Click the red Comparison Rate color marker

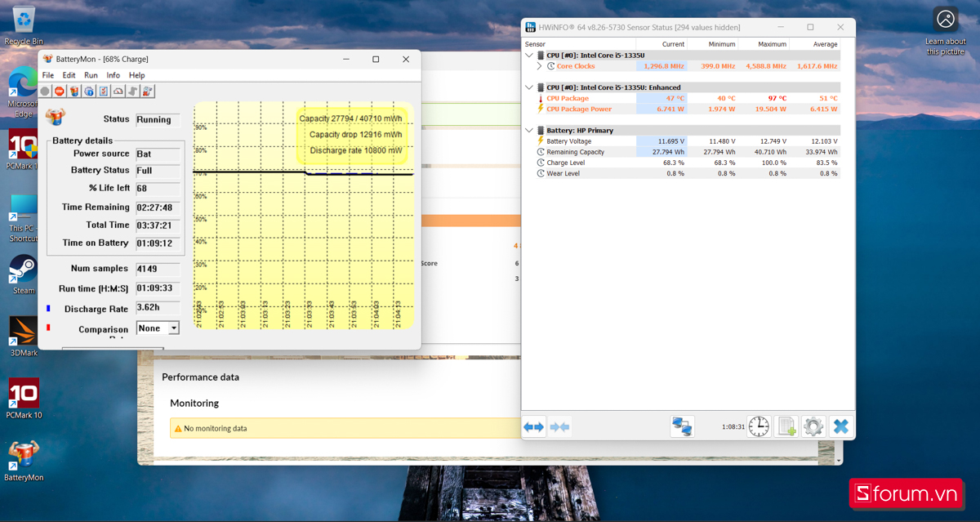click(x=48, y=328)
